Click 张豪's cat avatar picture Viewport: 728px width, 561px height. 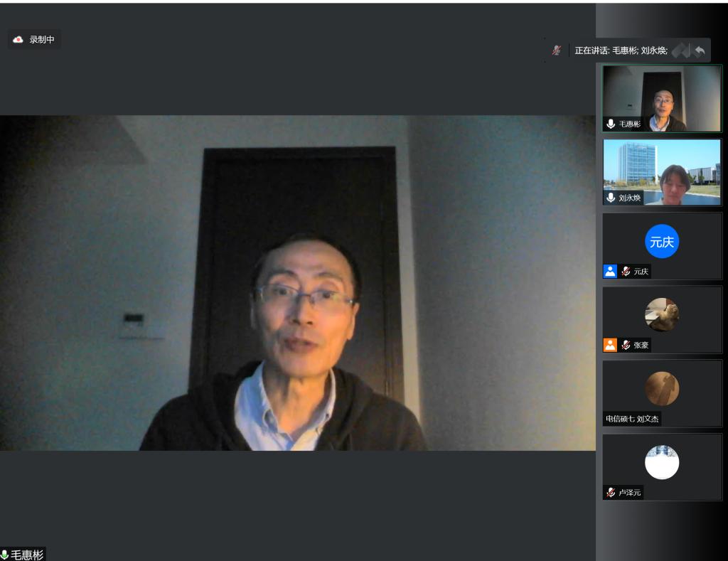662,314
